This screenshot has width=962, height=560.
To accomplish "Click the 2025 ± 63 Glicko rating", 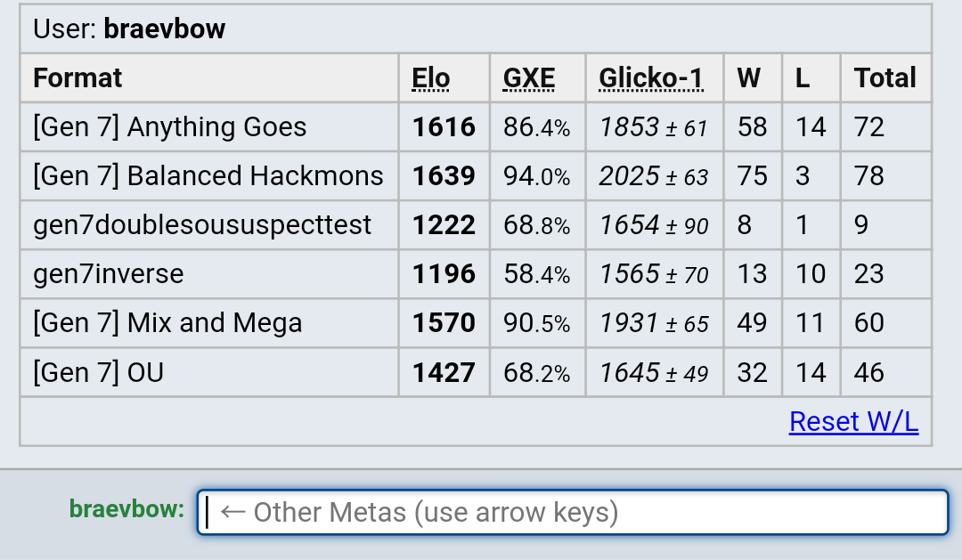I will tap(654, 176).
